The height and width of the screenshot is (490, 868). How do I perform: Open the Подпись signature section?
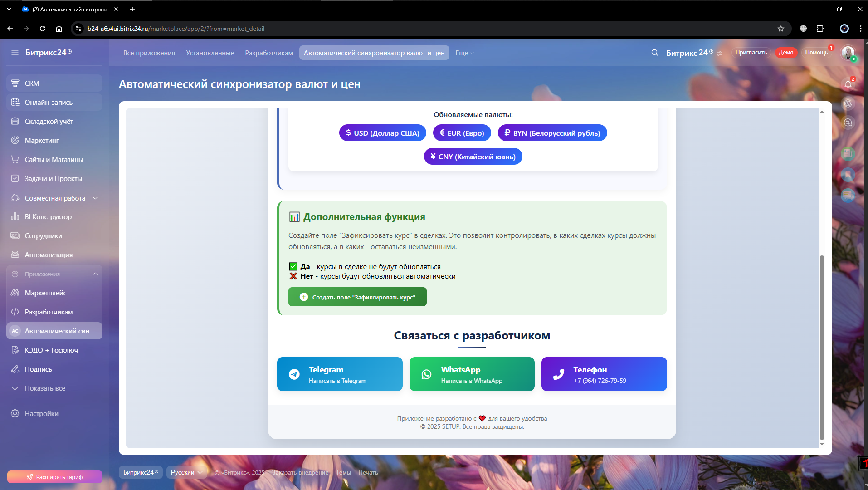pyautogui.click(x=54, y=369)
